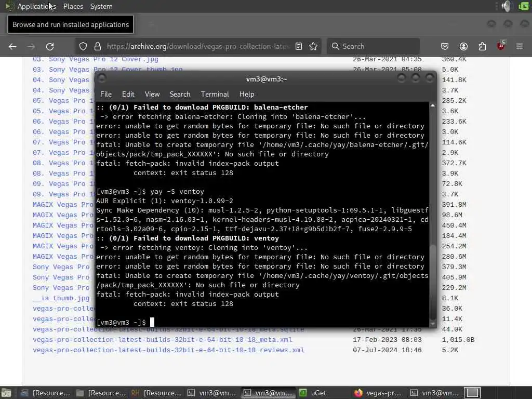532x399 pixels.
Task: Click 'Failed to download PKGBUILD: balena-etcher' line
Action: point(202,107)
